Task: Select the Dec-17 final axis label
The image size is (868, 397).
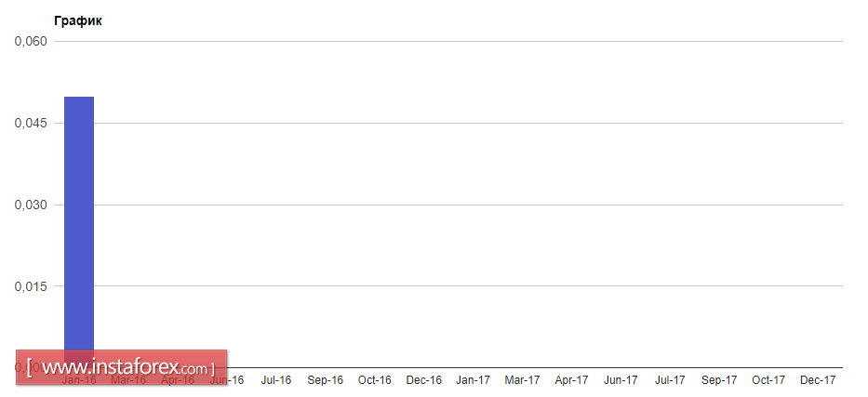Action: [818, 380]
